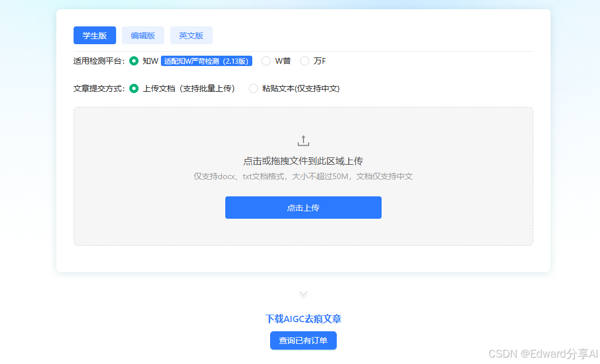Click the 文章提交方式 label

[99, 89]
